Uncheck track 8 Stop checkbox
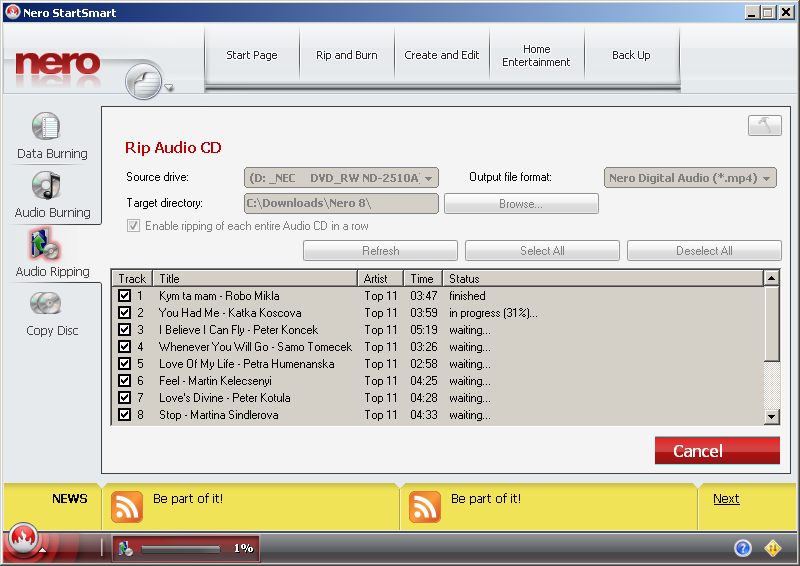800x566 pixels. click(x=124, y=414)
